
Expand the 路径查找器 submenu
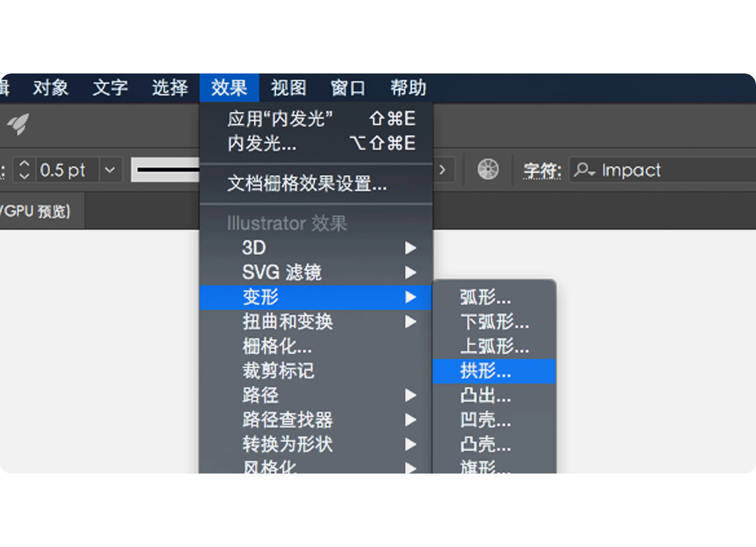pos(316,420)
